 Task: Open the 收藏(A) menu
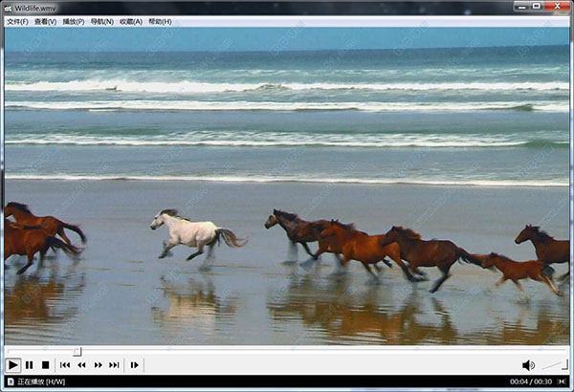130,21
